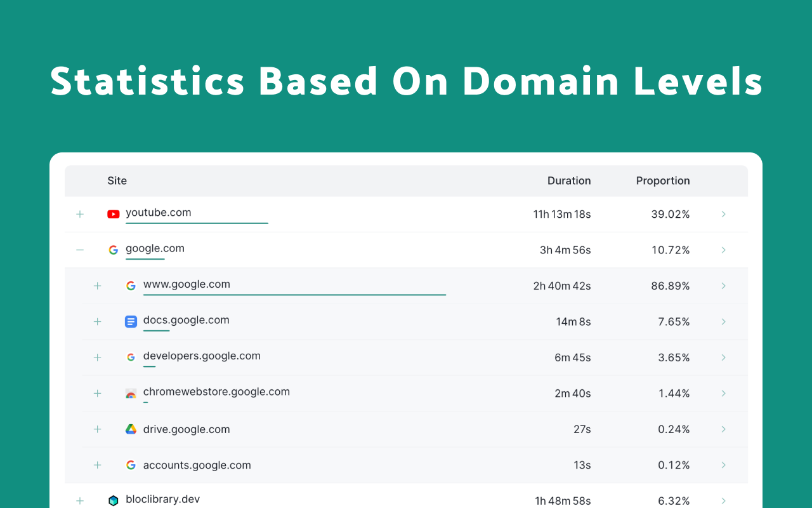812x508 pixels.
Task: Click the proportion 86.89%
Action: pos(671,286)
